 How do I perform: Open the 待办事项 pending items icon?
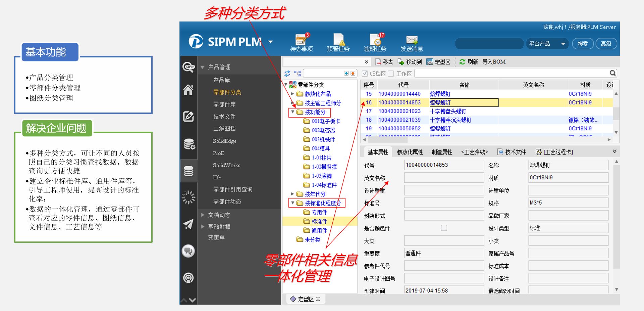301,40
